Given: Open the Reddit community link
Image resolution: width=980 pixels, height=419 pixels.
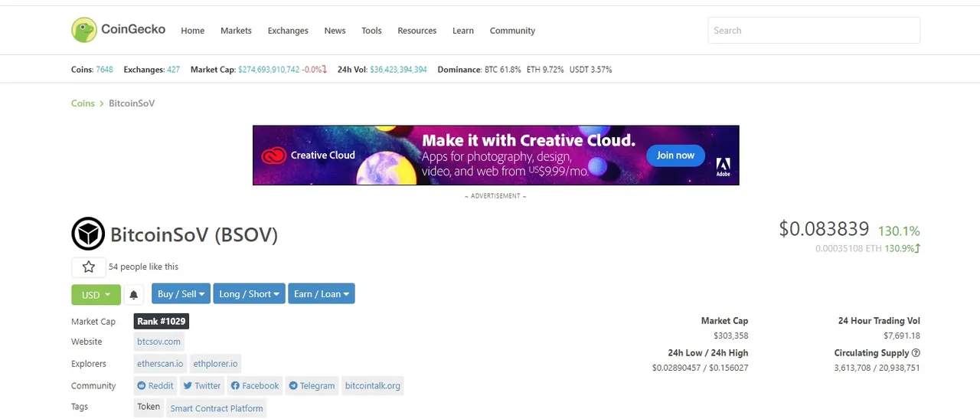Looking at the screenshot, I should 155,386.
